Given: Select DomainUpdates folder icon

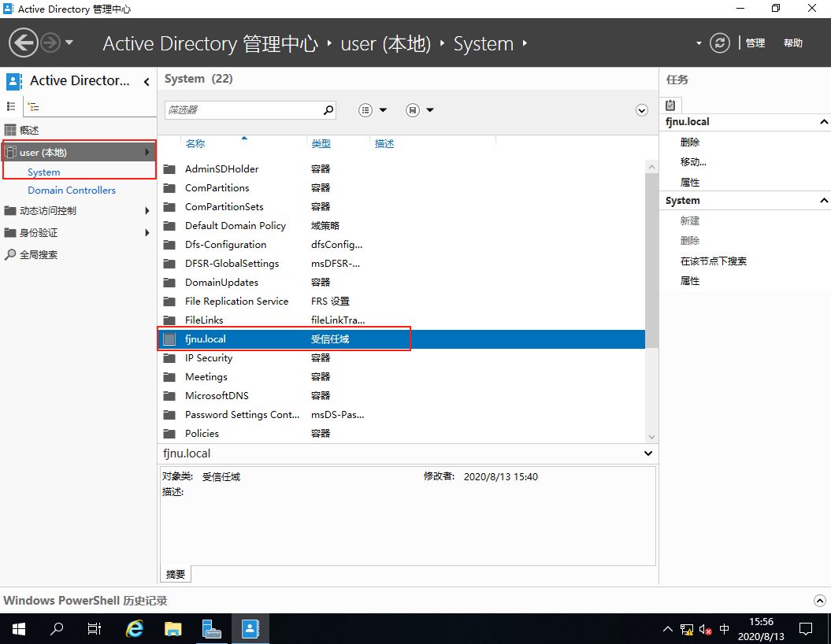Looking at the screenshot, I should [169, 283].
